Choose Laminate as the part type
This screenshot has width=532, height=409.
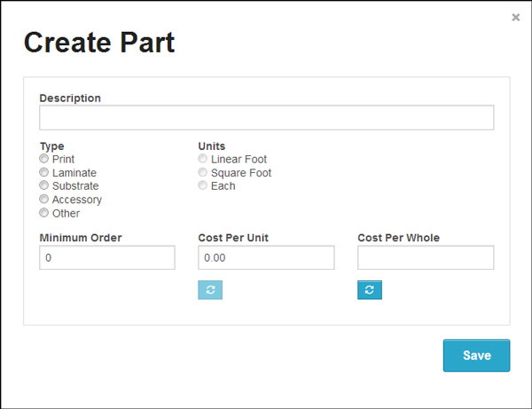point(43,172)
